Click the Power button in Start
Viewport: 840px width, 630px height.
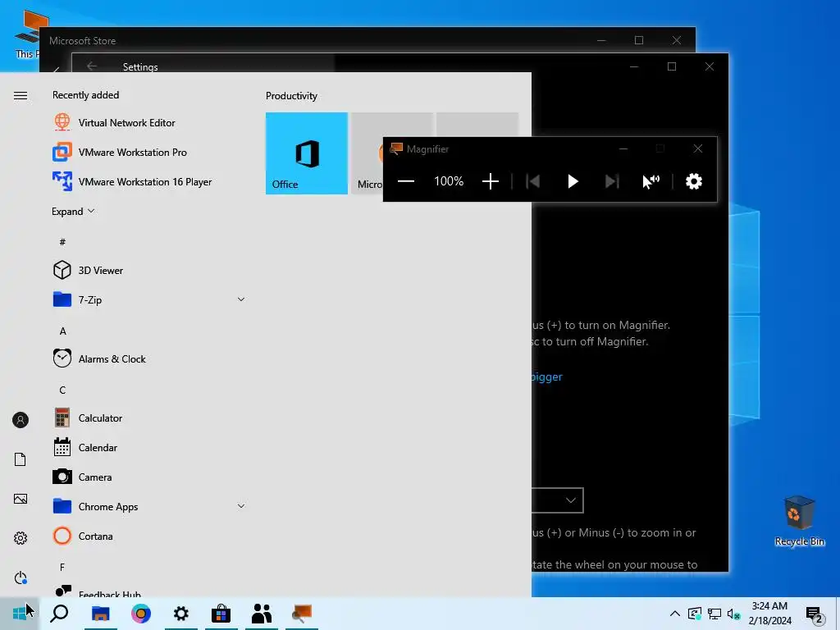pyautogui.click(x=21, y=577)
